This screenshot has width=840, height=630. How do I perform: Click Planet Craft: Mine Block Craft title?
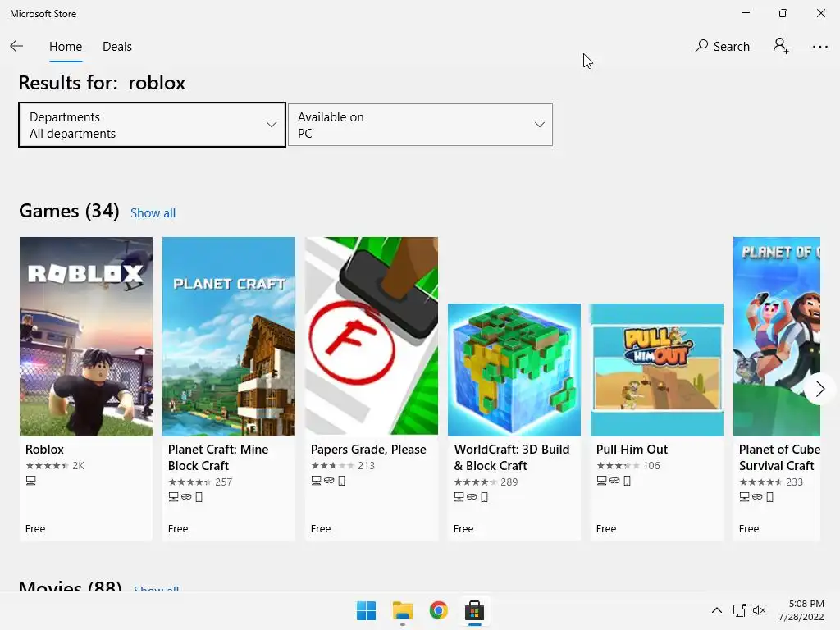tap(218, 458)
